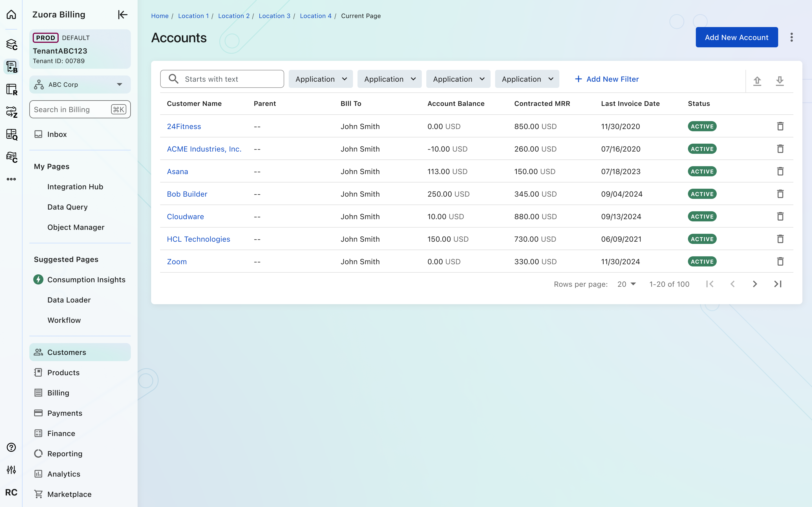Delete the Zoom account row
The height and width of the screenshot is (507, 812).
tap(780, 262)
